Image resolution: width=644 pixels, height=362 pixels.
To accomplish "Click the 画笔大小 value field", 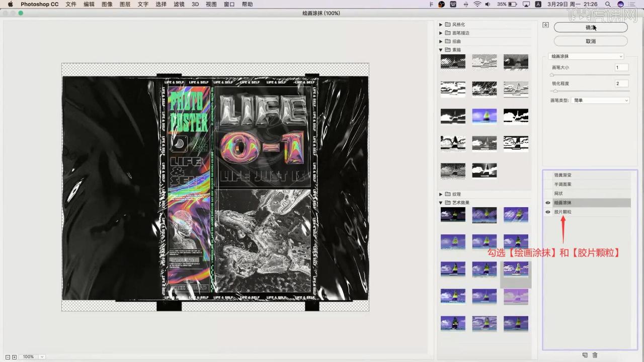I will tap(621, 67).
